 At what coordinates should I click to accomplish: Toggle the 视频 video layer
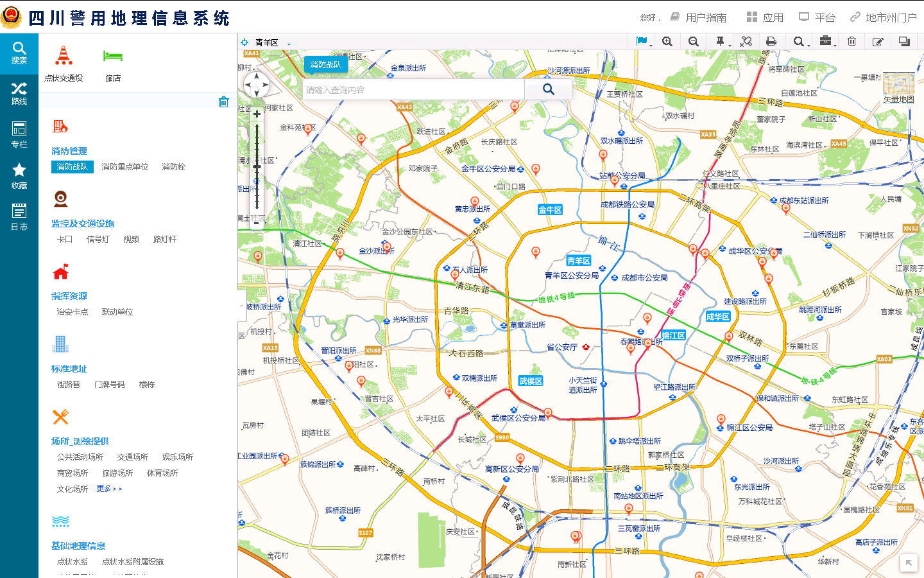[x=132, y=240]
